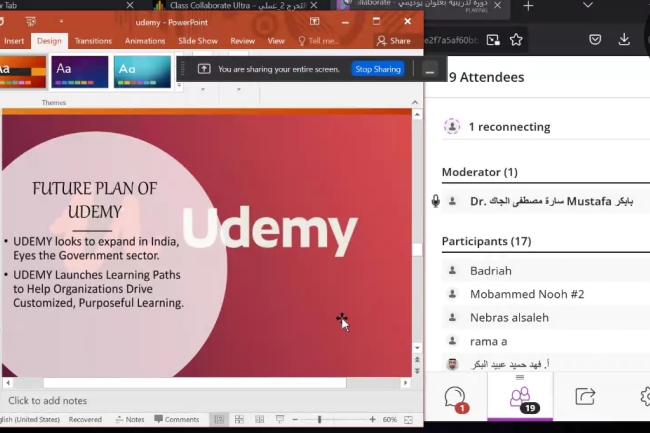Viewport: 650px width, 433px height.
Task: Click the moderator microphone icon
Action: coord(435,201)
